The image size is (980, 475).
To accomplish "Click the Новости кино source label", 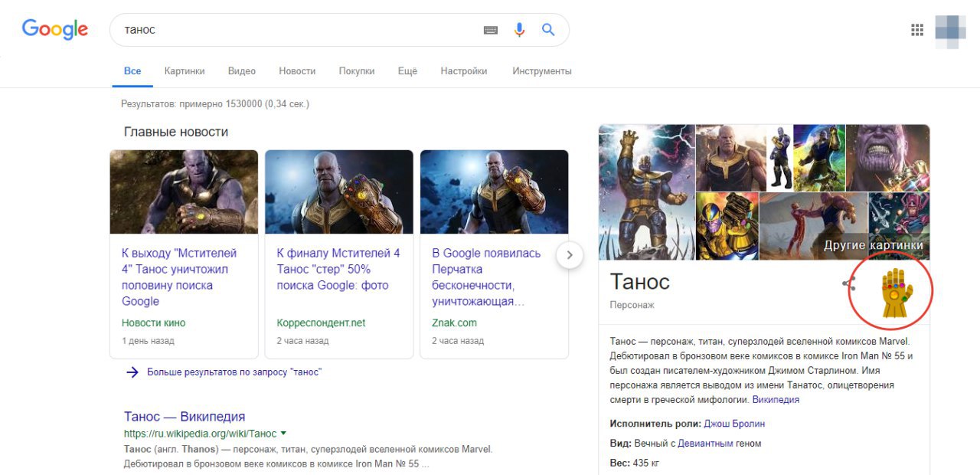I will pyautogui.click(x=153, y=323).
